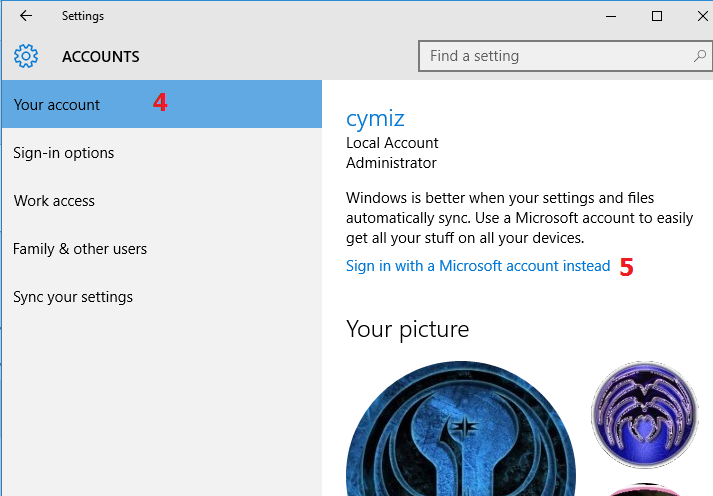The image size is (713, 496).
Task: Click the ACCOUNTS page heading
Action: point(101,57)
